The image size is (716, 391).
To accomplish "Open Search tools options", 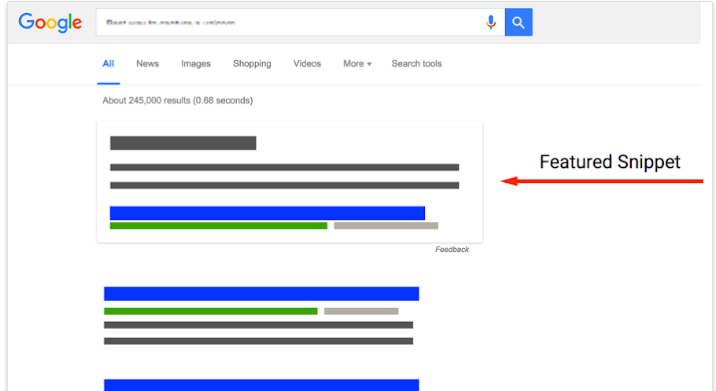I will tap(416, 63).
